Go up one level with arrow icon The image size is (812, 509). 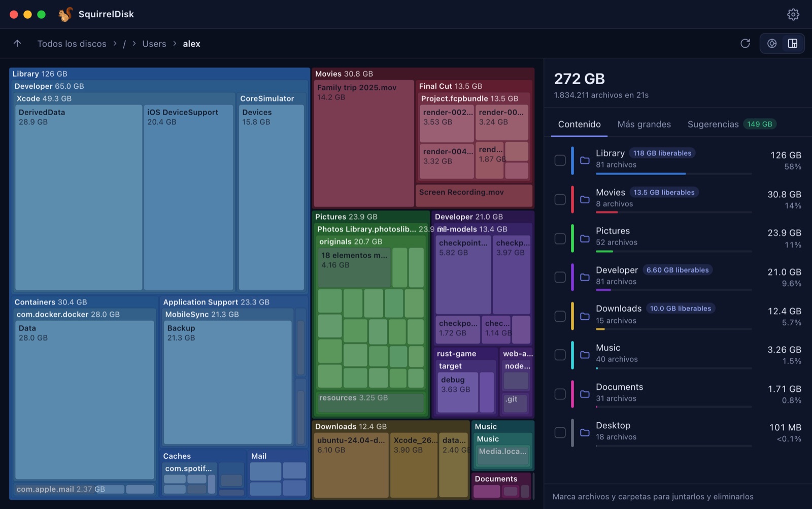coord(17,44)
